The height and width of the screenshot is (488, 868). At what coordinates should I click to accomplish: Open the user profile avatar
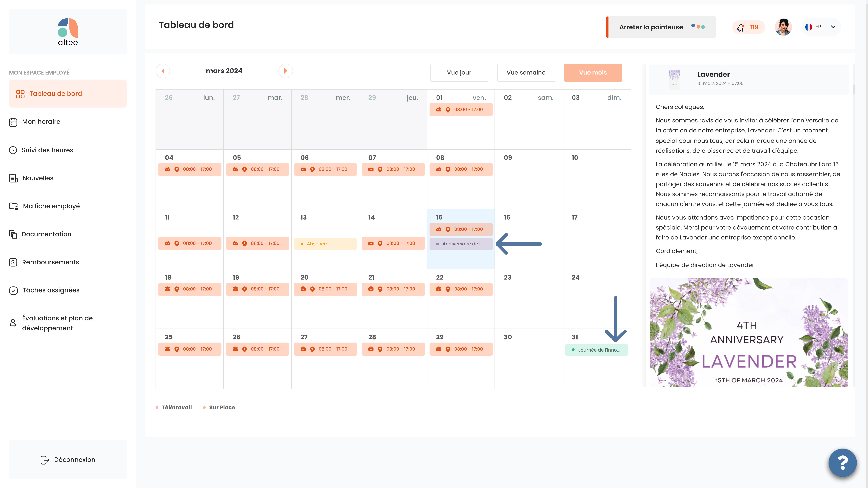pos(783,27)
